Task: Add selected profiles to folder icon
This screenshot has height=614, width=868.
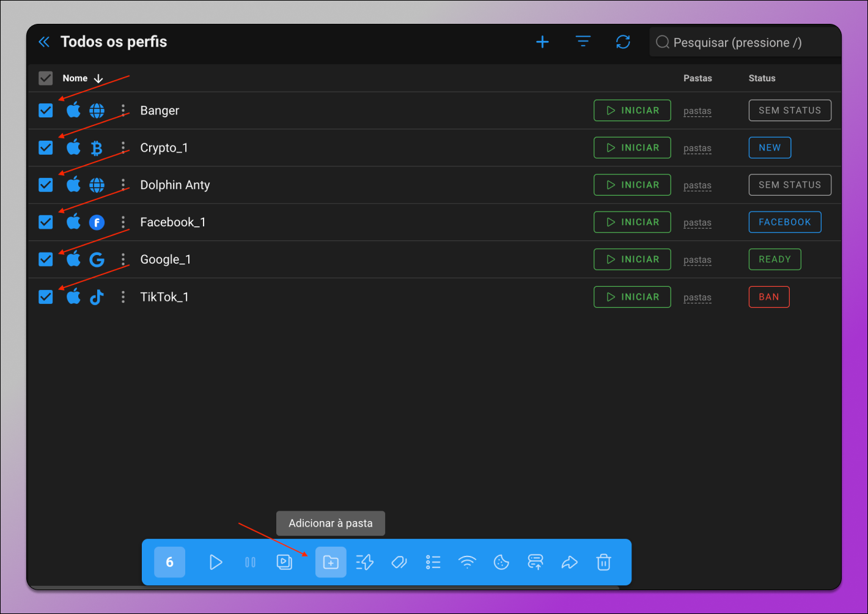Action: (331, 562)
